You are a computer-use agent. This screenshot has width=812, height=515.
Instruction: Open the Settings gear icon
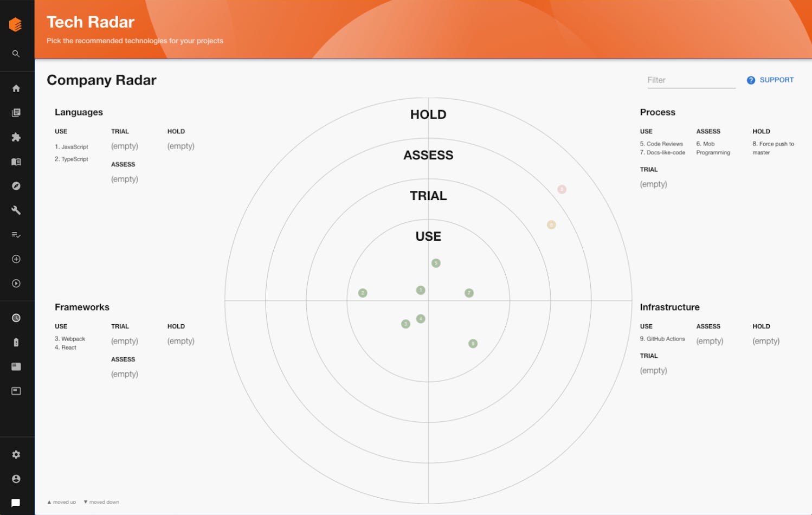click(16, 454)
